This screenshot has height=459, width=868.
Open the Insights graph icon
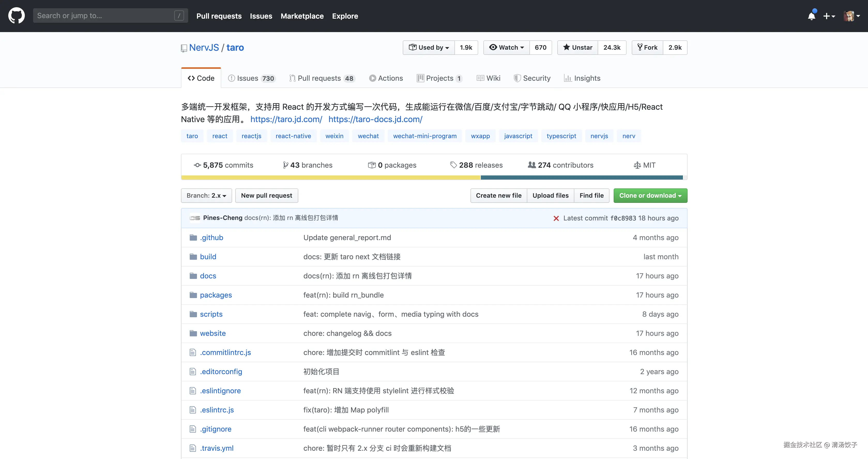point(568,78)
